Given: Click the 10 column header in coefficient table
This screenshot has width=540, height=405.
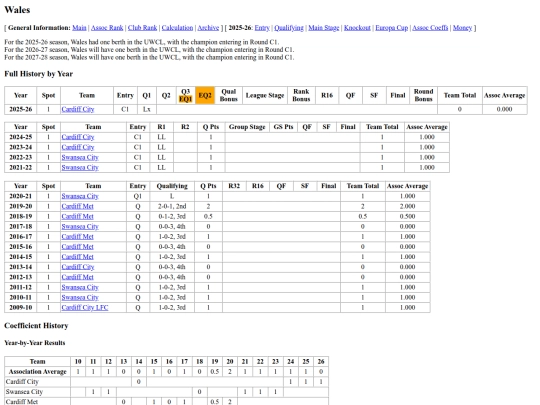Looking at the screenshot, I should (78, 362).
